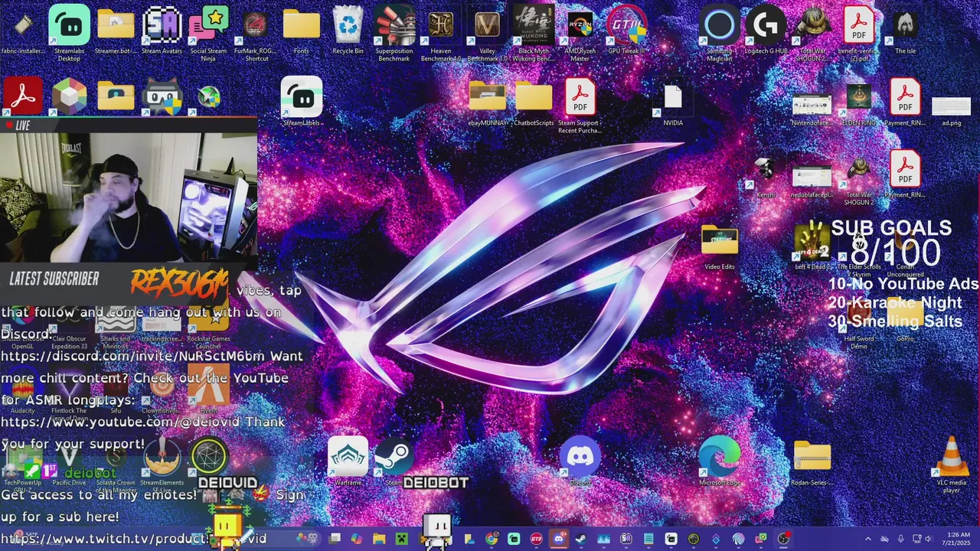Launch Warframe desktop shortcut
The image size is (980, 551).
click(x=348, y=461)
